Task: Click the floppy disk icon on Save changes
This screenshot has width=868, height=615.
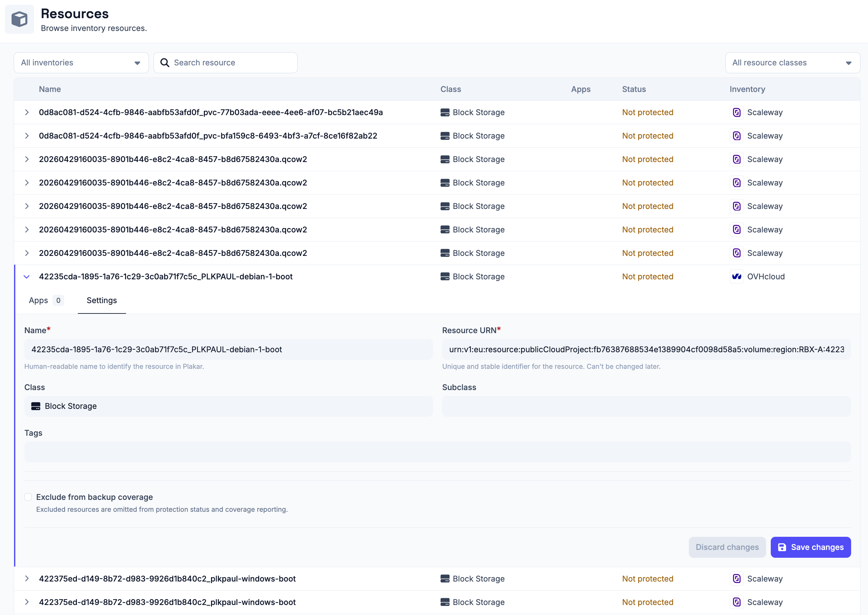Action: coord(782,547)
